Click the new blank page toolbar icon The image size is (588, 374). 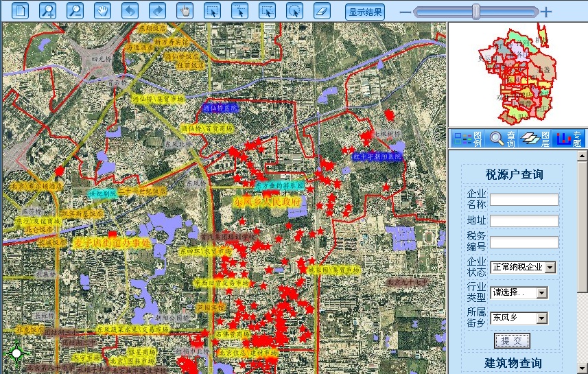(22, 11)
